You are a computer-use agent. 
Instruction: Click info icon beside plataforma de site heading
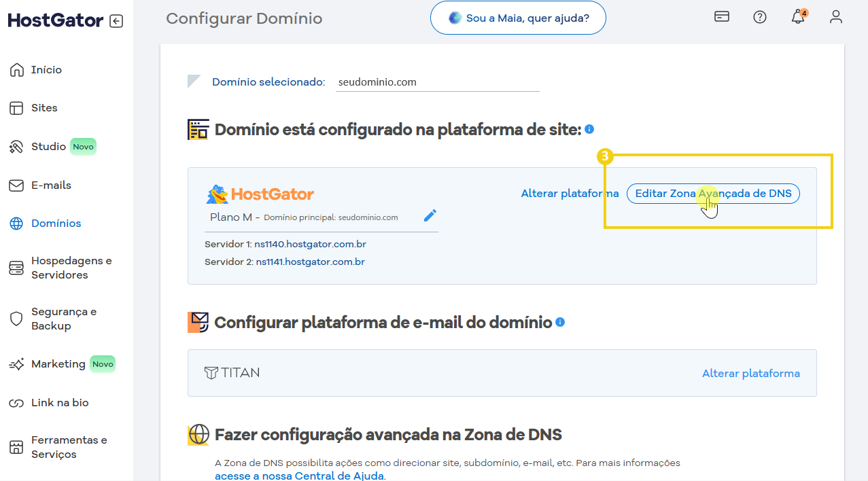pos(589,129)
